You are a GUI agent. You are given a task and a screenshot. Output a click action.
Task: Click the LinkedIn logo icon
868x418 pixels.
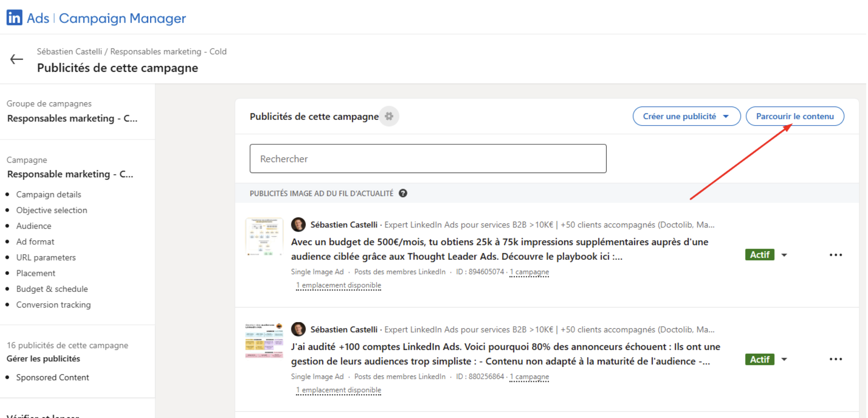click(14, 18)
